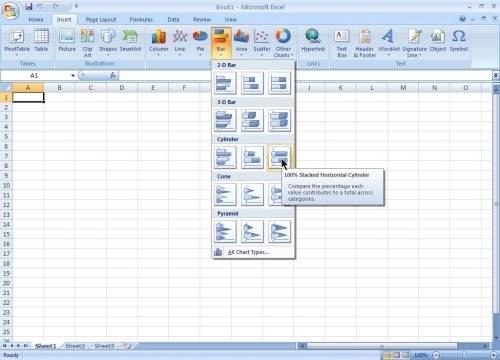Insert a Hyperlink

313,41
